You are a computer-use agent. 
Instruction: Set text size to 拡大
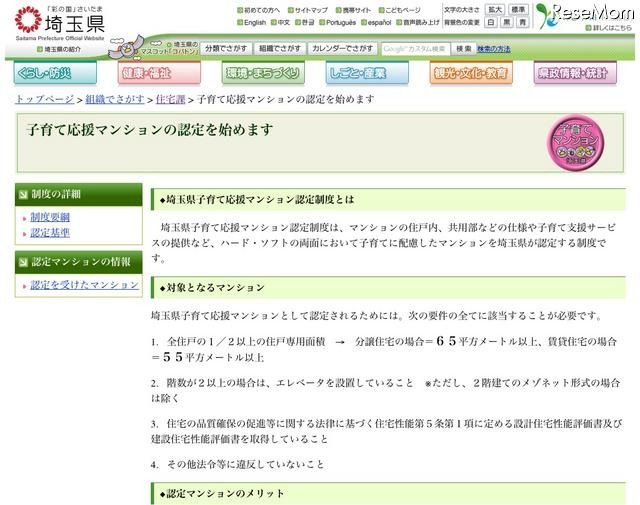[494, 9]
